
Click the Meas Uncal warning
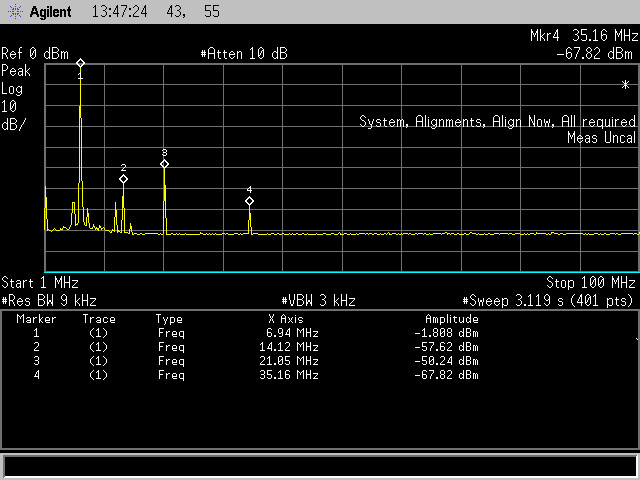coord(602,138)
